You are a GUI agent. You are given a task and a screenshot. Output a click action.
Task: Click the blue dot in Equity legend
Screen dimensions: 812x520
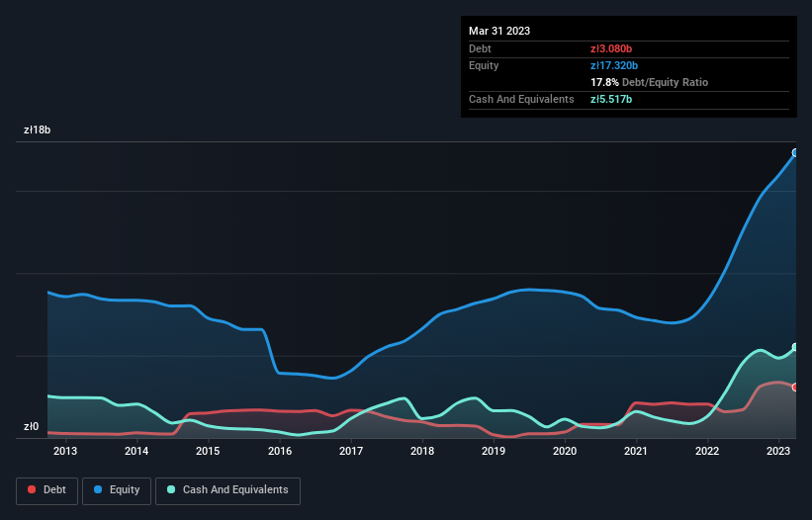tap(98, 489)
